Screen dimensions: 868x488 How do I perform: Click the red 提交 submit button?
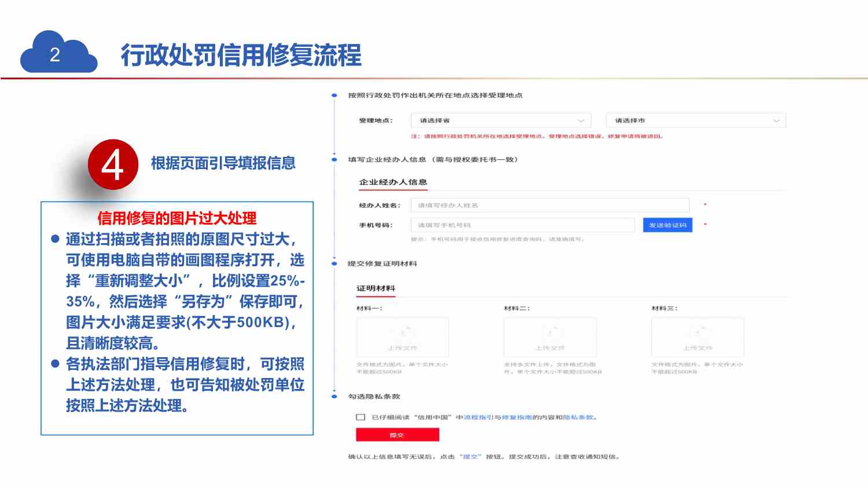[x=397, y=435]
